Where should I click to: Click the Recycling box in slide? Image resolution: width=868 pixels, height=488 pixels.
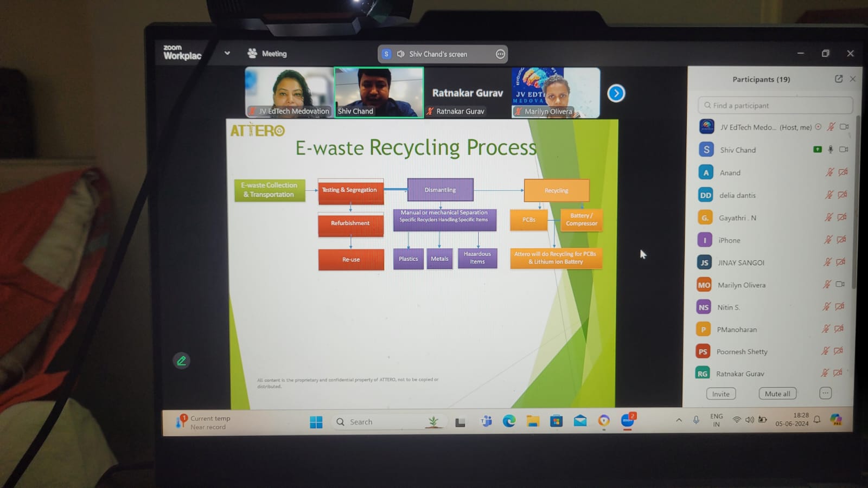pos(557,190)
